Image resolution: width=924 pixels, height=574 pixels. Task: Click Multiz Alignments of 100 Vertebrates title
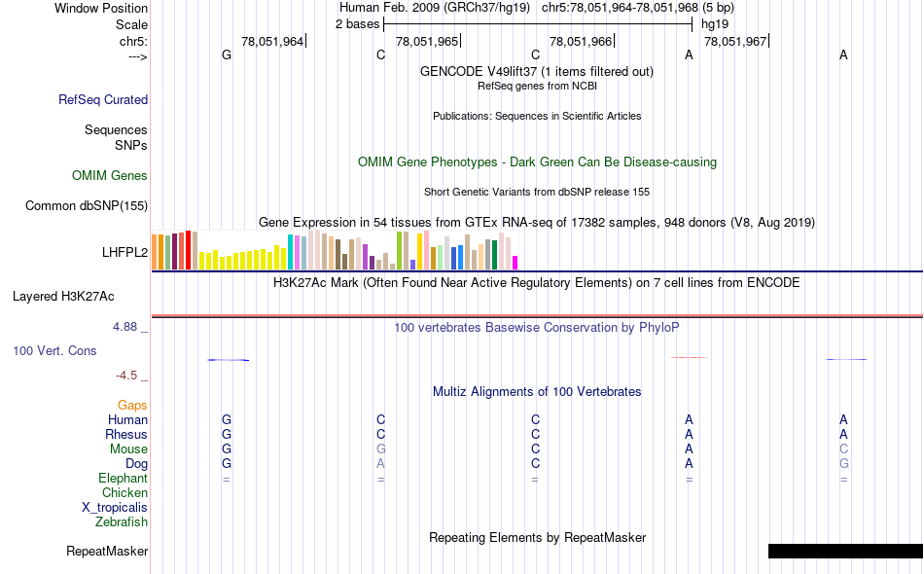pyautogui.click(x=537, y=391)
